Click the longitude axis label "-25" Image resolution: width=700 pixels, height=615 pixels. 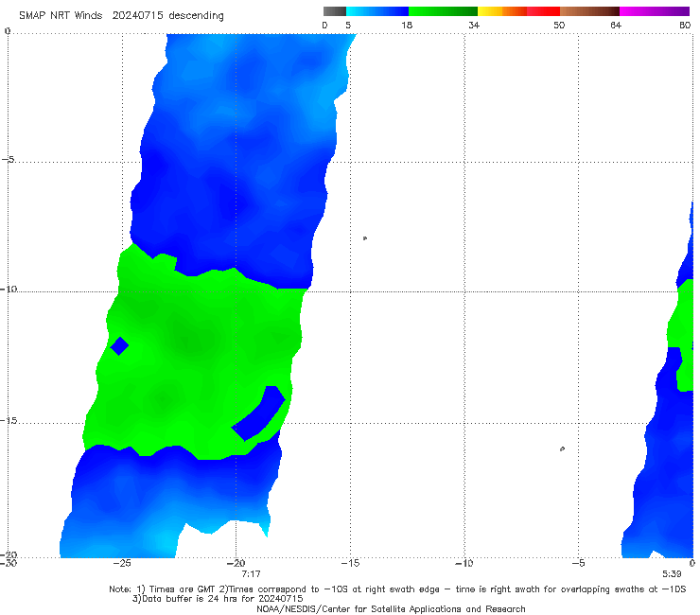coord(122,563)
